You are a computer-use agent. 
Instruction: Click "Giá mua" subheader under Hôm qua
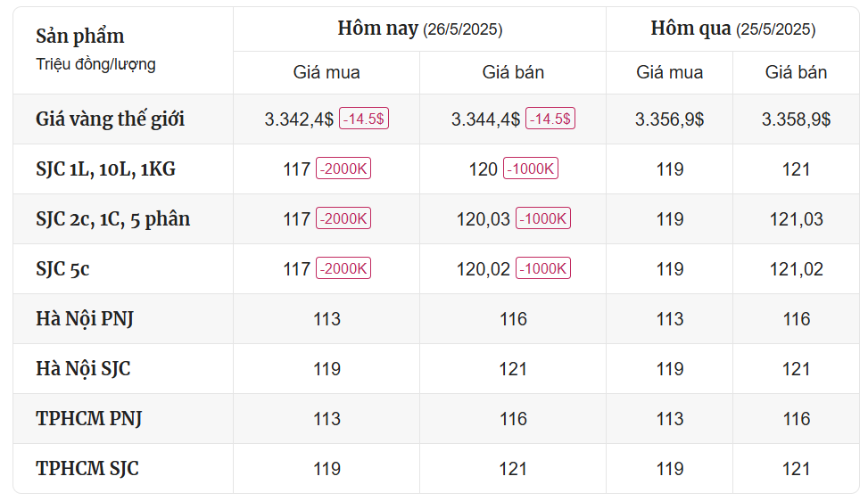click(670, 72)
